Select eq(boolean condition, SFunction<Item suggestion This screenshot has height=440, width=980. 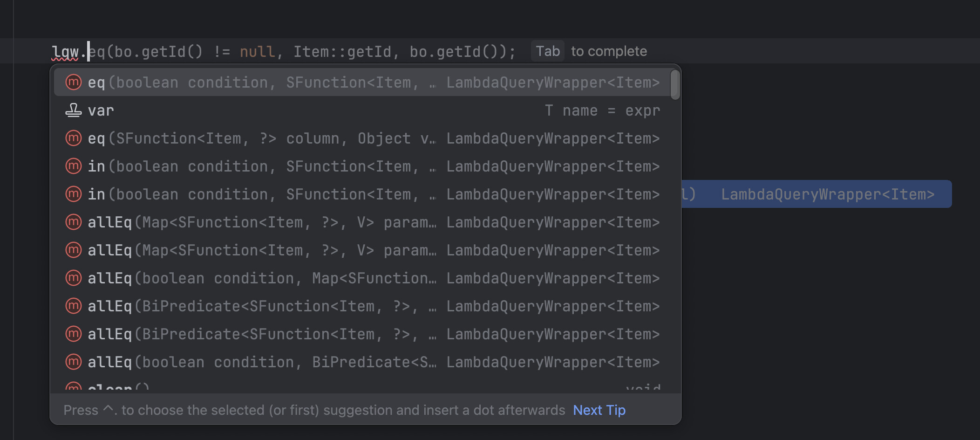click(x=362, y=82)
